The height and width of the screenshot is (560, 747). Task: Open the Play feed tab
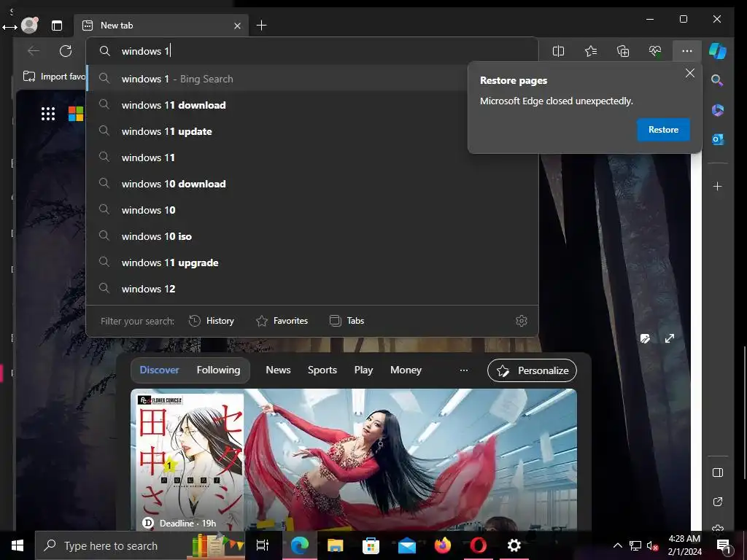tap(363, 370)
